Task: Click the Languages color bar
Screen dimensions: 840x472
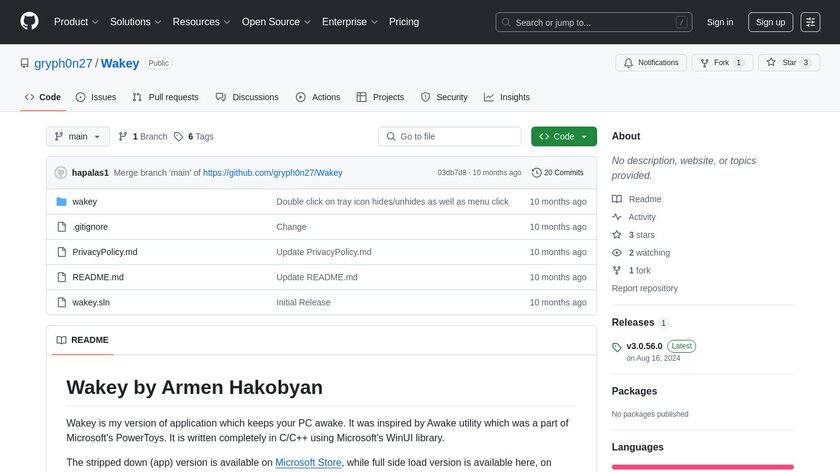Action: 702,467
